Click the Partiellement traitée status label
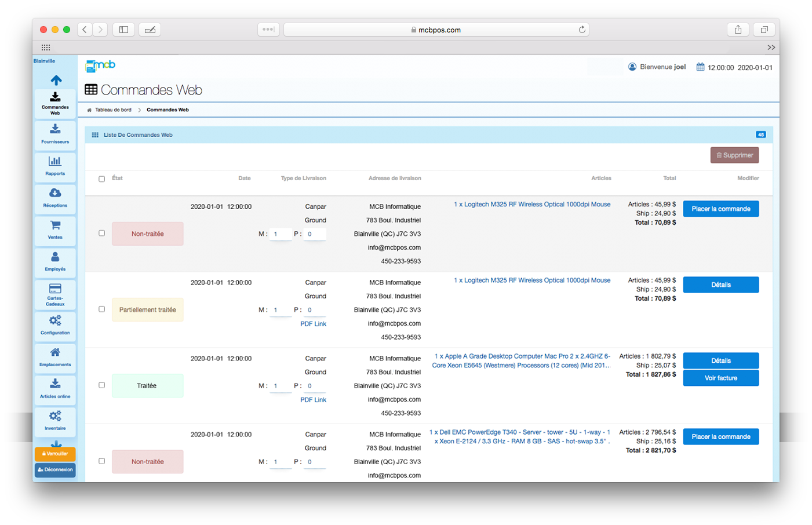Image resolution: width=812 pixels, height=525 pixels. [x=147, y=310]
